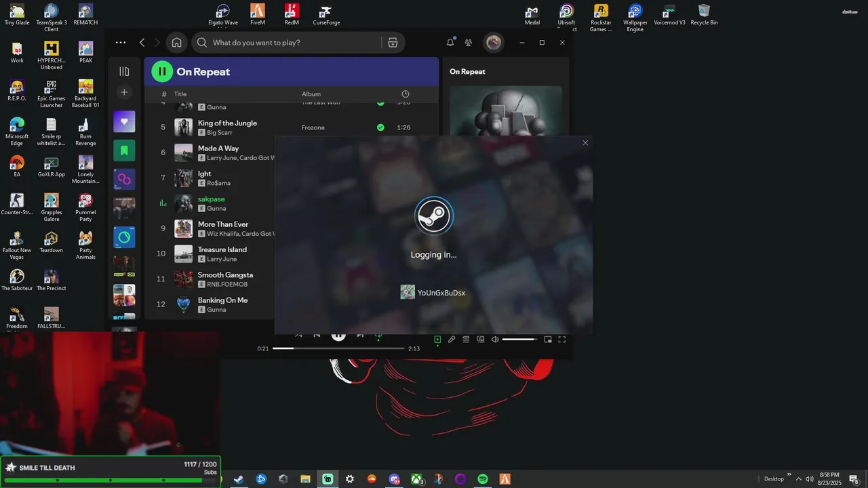868x488 pixels.
Task: Open Windows notification center icon
Action: coord(854,479)
